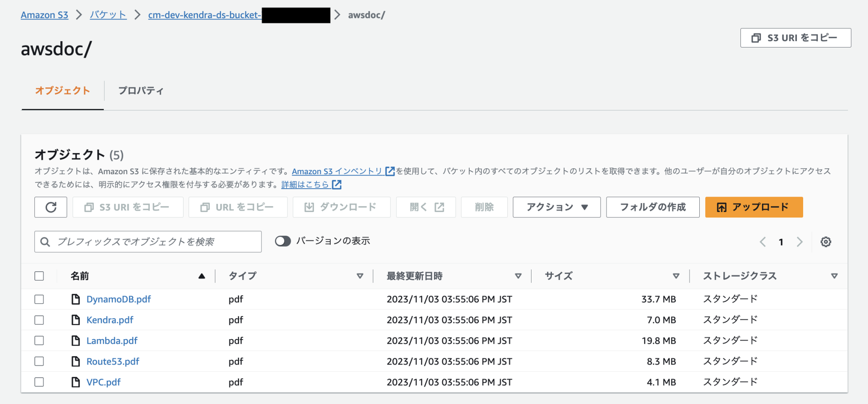Click the フォルダの作成 button
The image size is (868, 404).
pyautogui.click(x=652, y=207)
